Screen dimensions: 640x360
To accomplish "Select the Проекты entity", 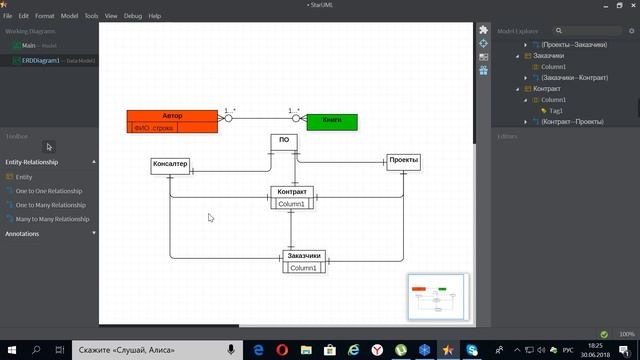I will point(404,162).
